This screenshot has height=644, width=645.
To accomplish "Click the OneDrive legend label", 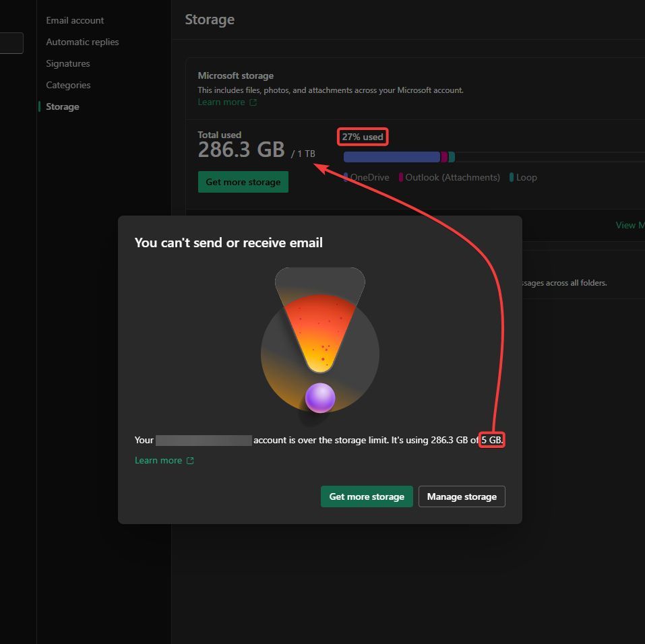I will click(x=369, y=177).
